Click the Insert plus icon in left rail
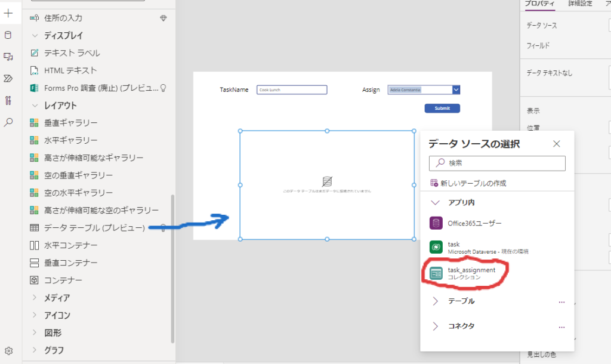This screenshot has height=364, width=611. [x=8, y=13]
